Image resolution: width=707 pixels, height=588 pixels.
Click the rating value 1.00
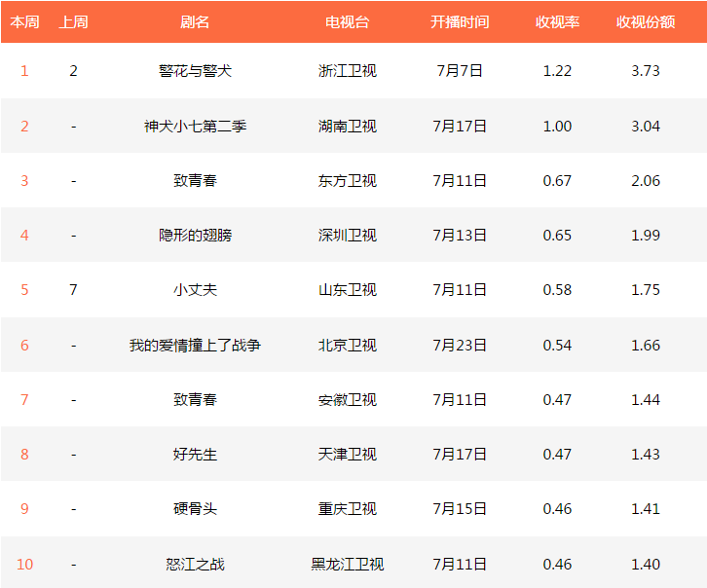coord(557,127)
